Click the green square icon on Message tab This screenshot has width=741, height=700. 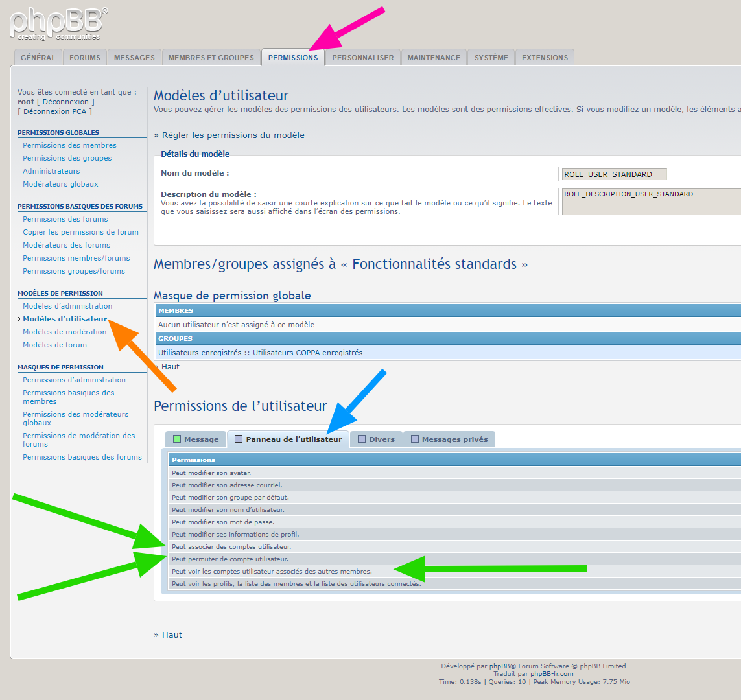click(177, 439)
